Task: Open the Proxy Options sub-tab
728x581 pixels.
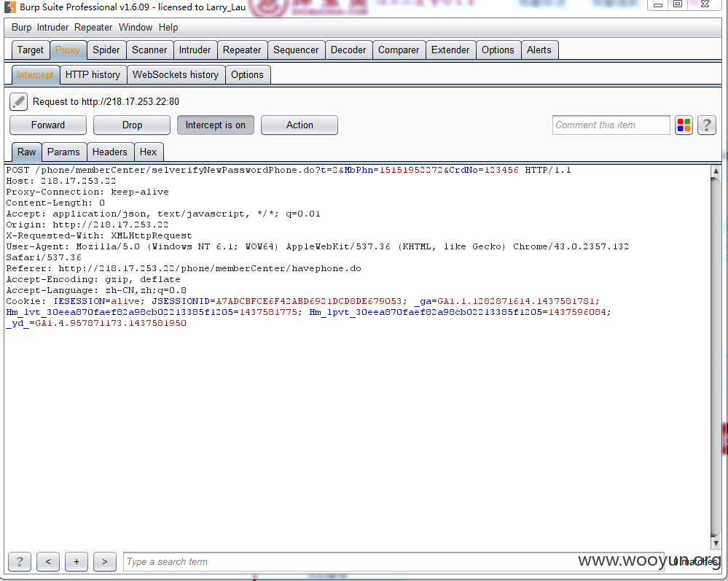Action: pos(248,75)
